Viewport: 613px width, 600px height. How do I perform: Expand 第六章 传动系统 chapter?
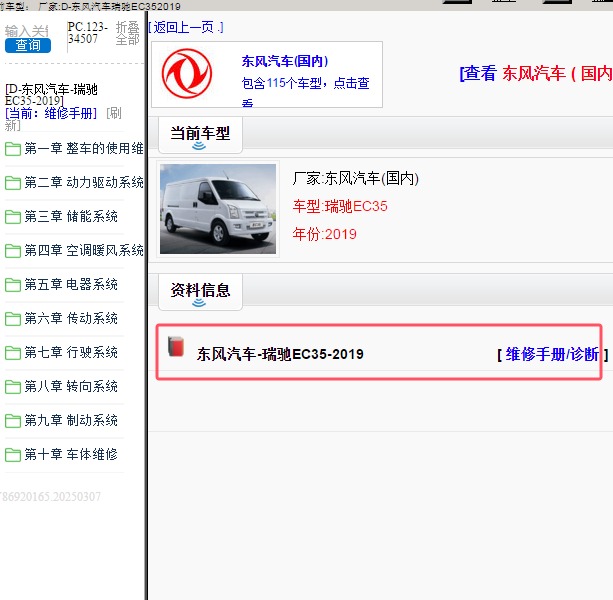coord(71,319)
